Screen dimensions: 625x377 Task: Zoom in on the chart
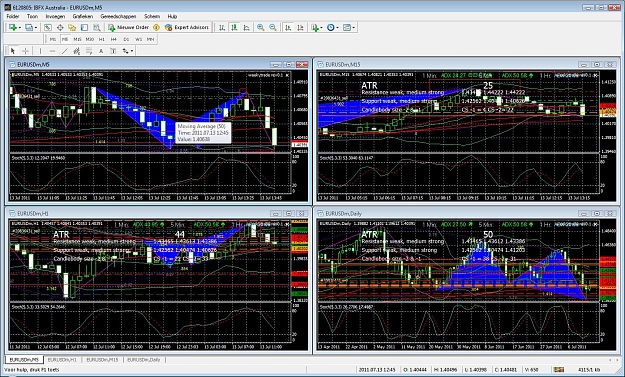click(260, 27)
